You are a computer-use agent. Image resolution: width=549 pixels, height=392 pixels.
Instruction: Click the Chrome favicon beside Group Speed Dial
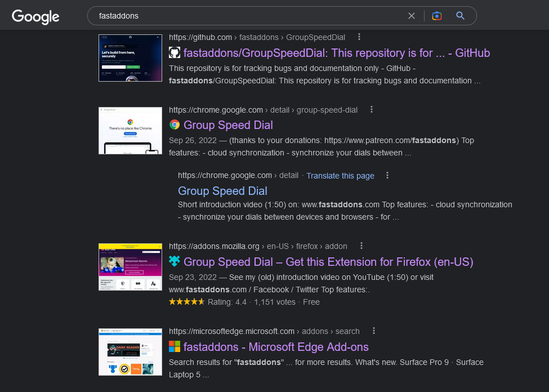175,125
